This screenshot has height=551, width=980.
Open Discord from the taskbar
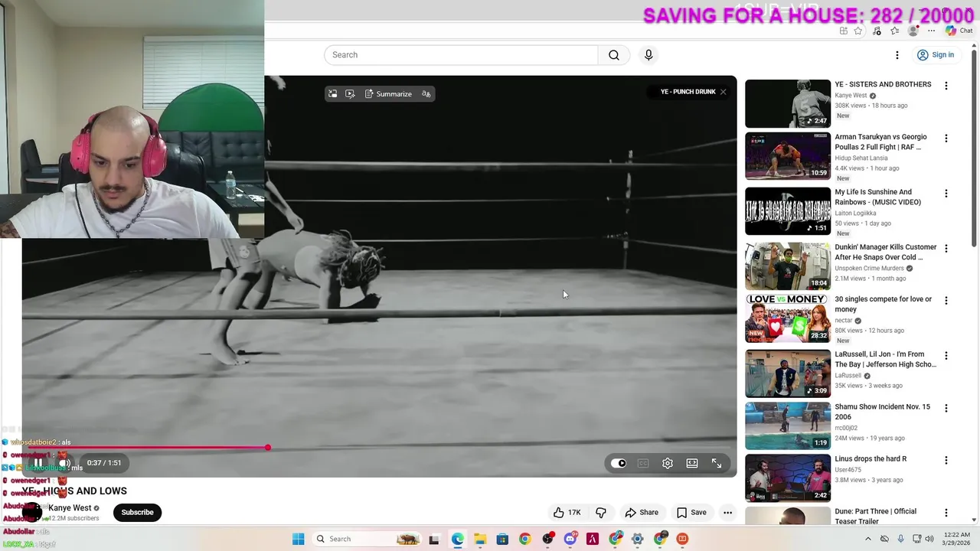tap(570, 539)
